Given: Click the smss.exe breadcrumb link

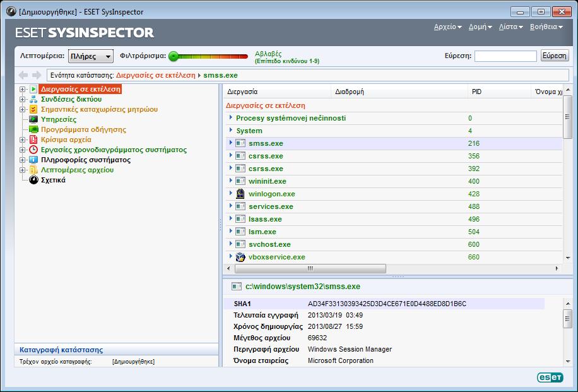Looking at the screenshot, I should (x=220, y=75).
